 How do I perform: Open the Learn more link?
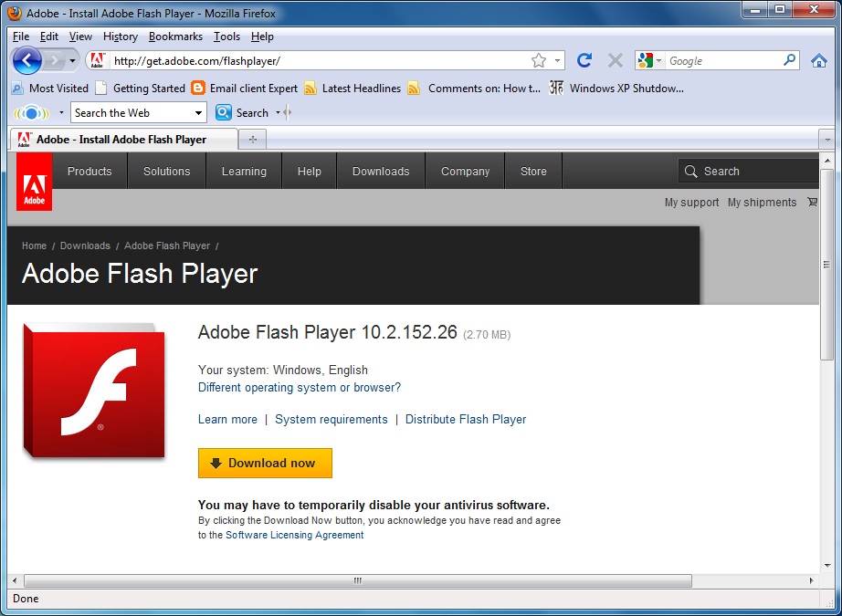pyautogui.click(x=227, y=420)
